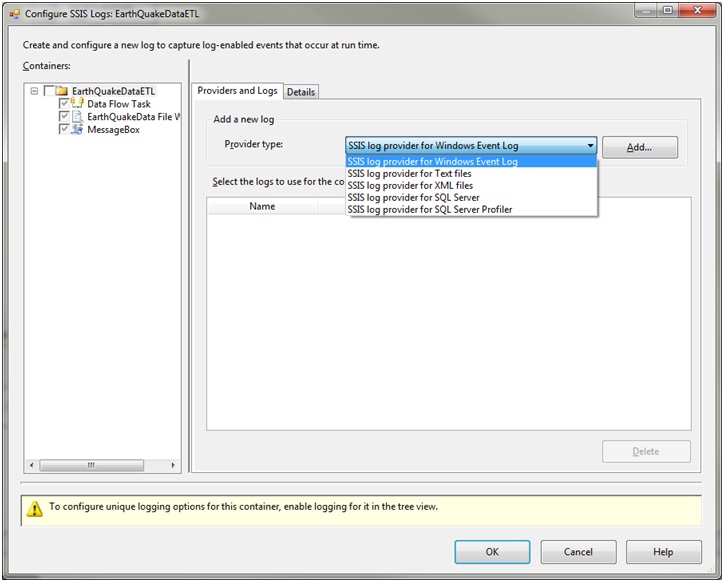Image resolution: width=724 pixels, height=582 pixels.
Task: Choose SSIS log provider for SQL Server Profiler
Action: (471, 210)
